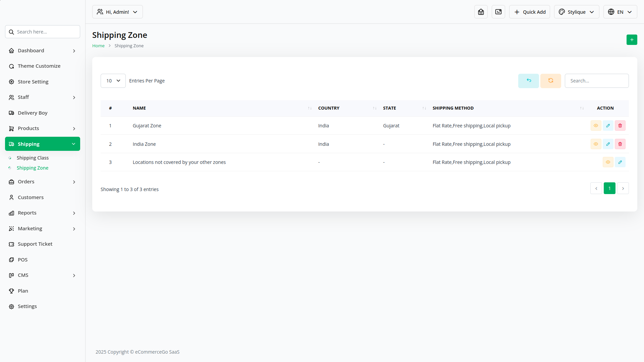The height and width of the screenshot is (362, 644).
Task: Delete Gujarat Zone using red trash icon
Action: [x=620, y=126]
